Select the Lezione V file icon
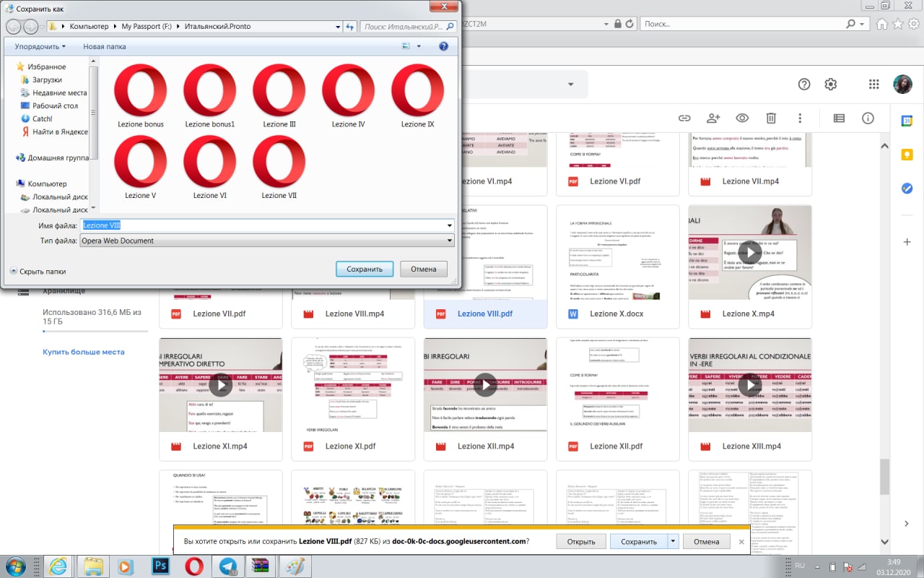Viewport: 924px width, 578px height. click(x=141, y=168)
